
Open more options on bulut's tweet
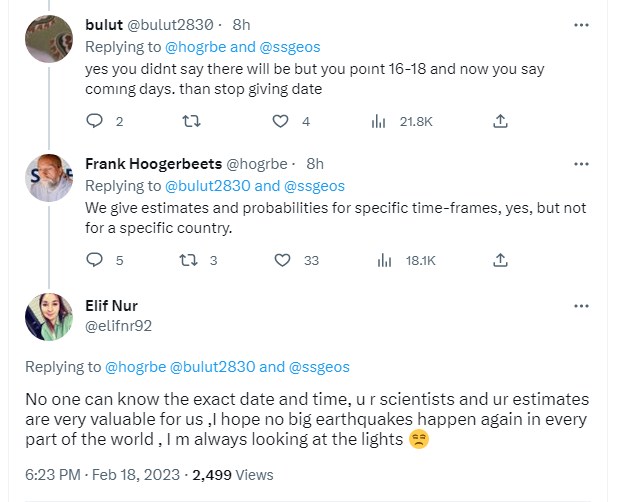tap(581, 24)
